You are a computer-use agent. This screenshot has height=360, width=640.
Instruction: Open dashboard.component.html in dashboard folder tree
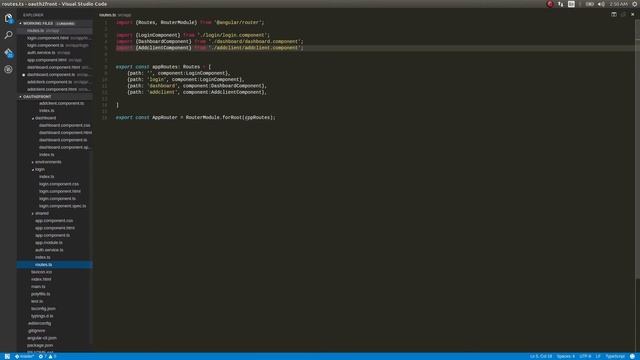65,133
